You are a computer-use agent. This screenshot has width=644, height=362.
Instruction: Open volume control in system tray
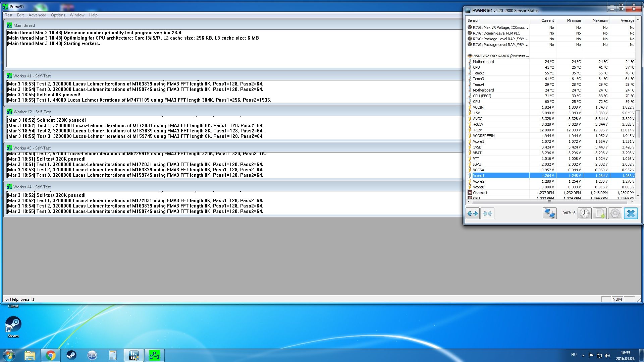tap(607, 355)
